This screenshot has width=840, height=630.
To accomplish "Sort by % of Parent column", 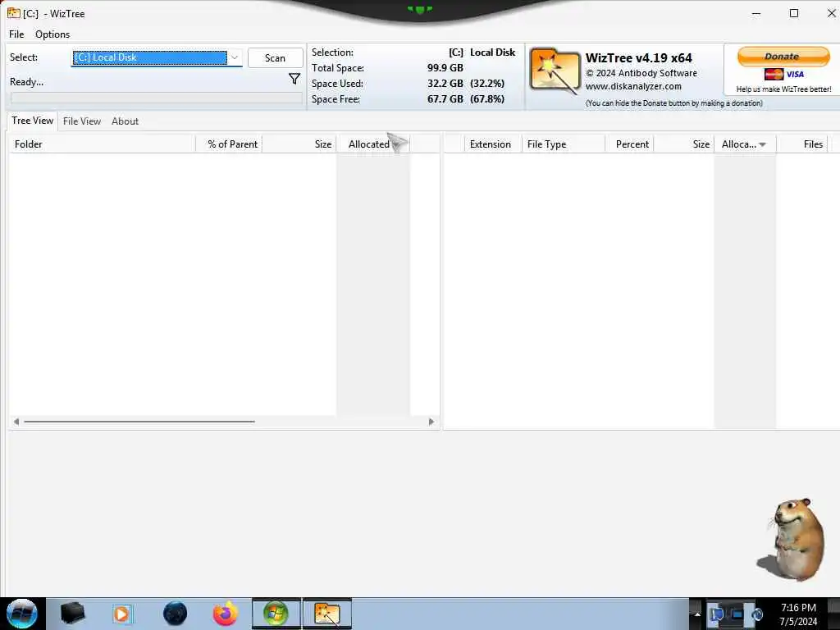I will tap(229, 144).
